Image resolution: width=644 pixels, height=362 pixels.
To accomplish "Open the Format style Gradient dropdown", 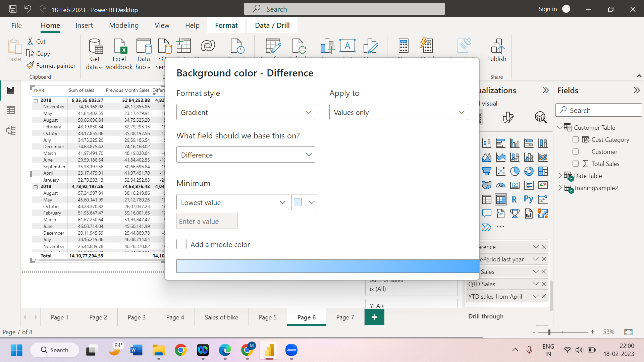I will [246, 112].
